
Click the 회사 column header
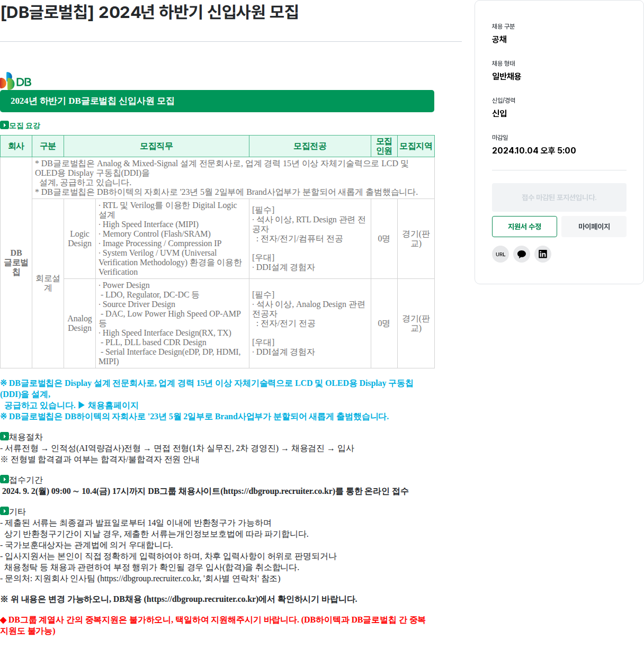click(16, 146)
